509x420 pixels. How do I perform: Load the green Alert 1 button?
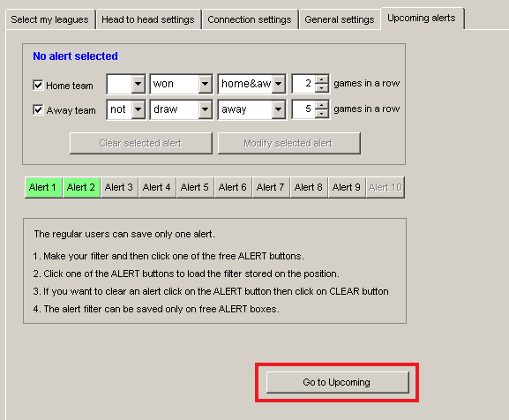tap(43, 187)
